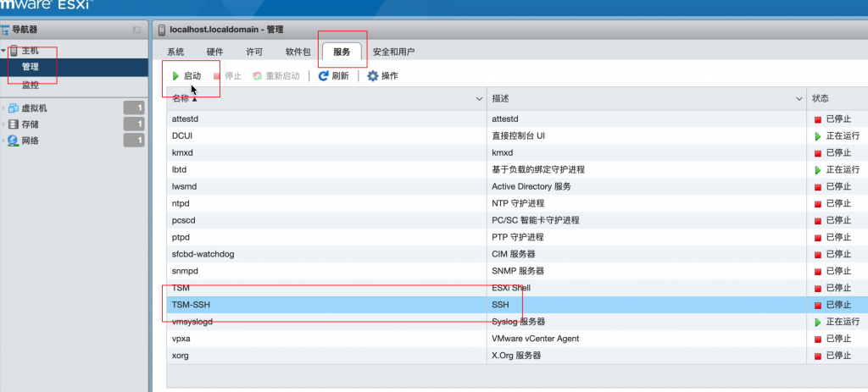868x392 pixels.
Task: Click the Networking count badge
Action: [133, 141]
